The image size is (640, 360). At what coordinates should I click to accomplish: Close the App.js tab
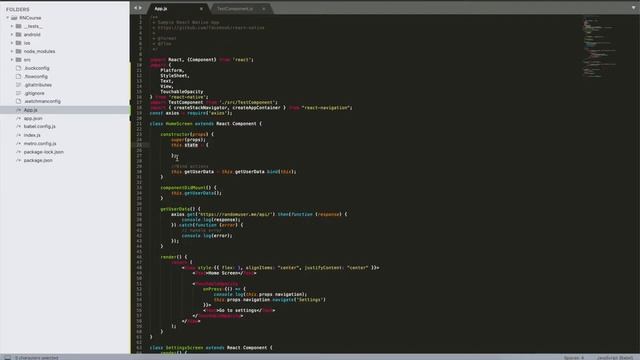pyautogui.click(x=201, y=9)
